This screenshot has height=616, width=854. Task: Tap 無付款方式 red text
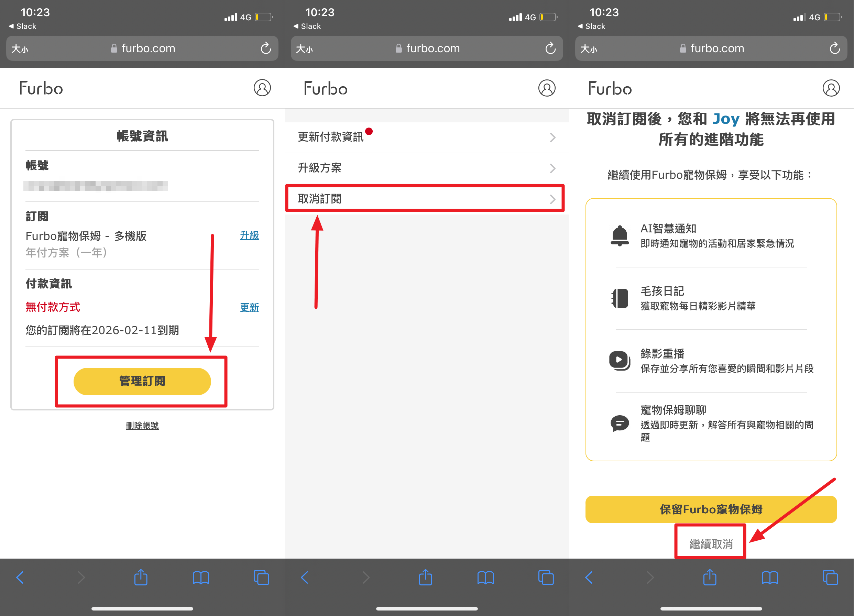click(x=53, y=307)
